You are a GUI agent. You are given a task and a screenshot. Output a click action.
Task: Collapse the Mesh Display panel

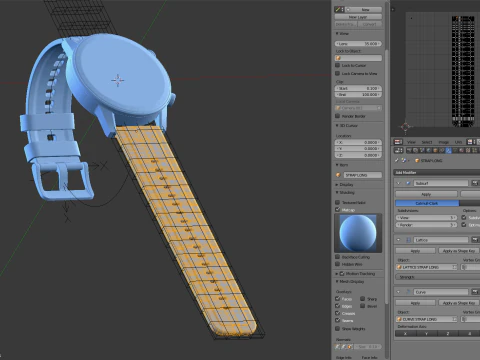point(337,282)
